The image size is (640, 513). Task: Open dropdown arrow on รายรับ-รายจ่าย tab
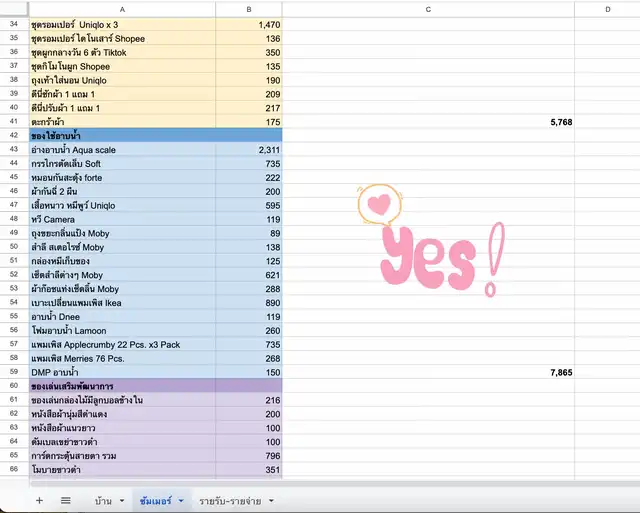(269, 500)
